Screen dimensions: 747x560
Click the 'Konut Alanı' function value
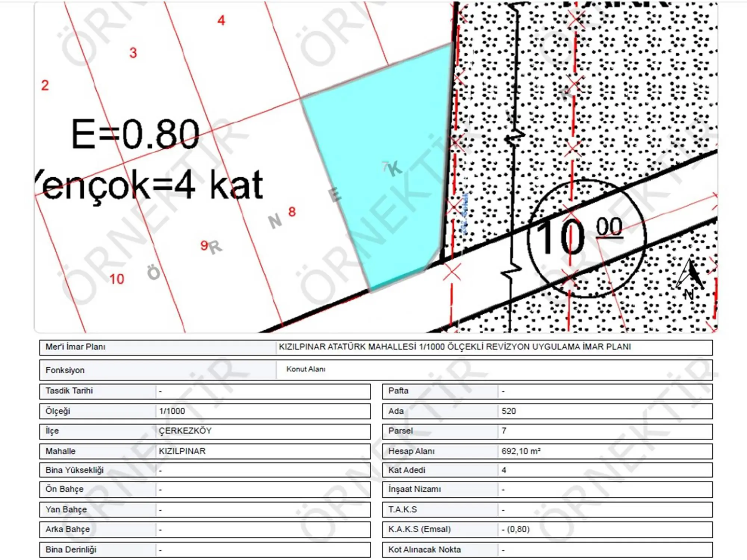[306, 369]
